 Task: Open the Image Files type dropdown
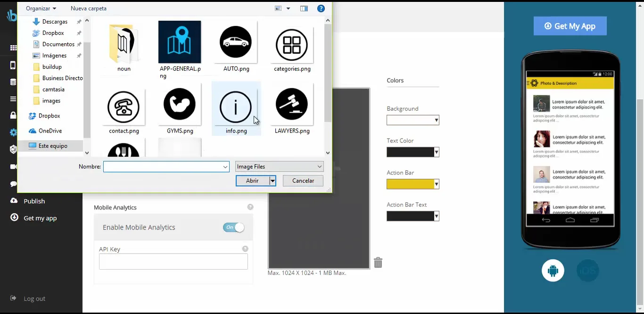(x=280, y=166)
